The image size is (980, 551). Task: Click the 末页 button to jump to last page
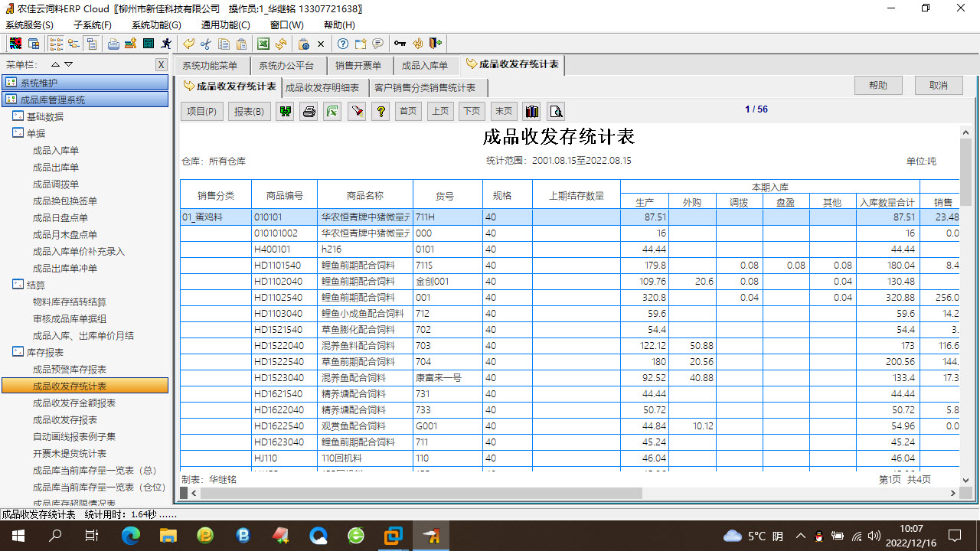[503, 111]
